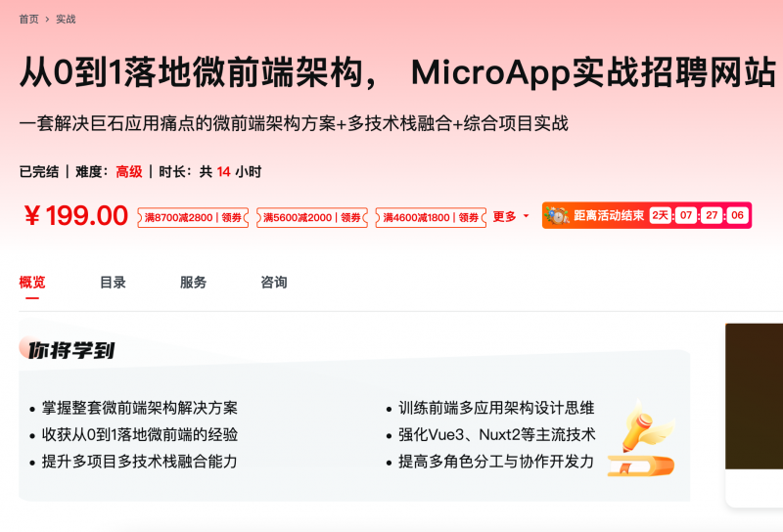The height and width of the screenshot is (532, 783).
Task: Click 掌握整套微前端架构解决方案 bullet
Action: 139,408
